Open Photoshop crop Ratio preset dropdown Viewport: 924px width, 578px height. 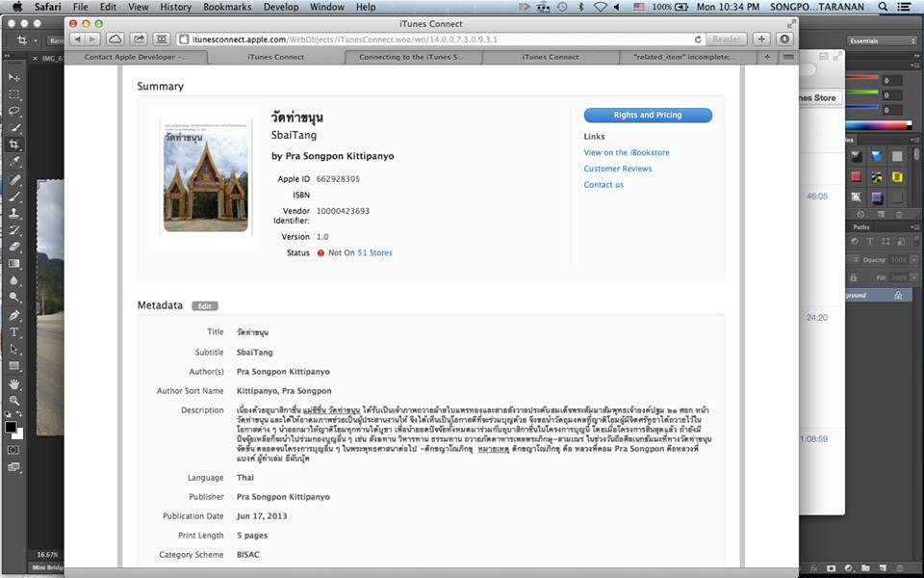57,40
